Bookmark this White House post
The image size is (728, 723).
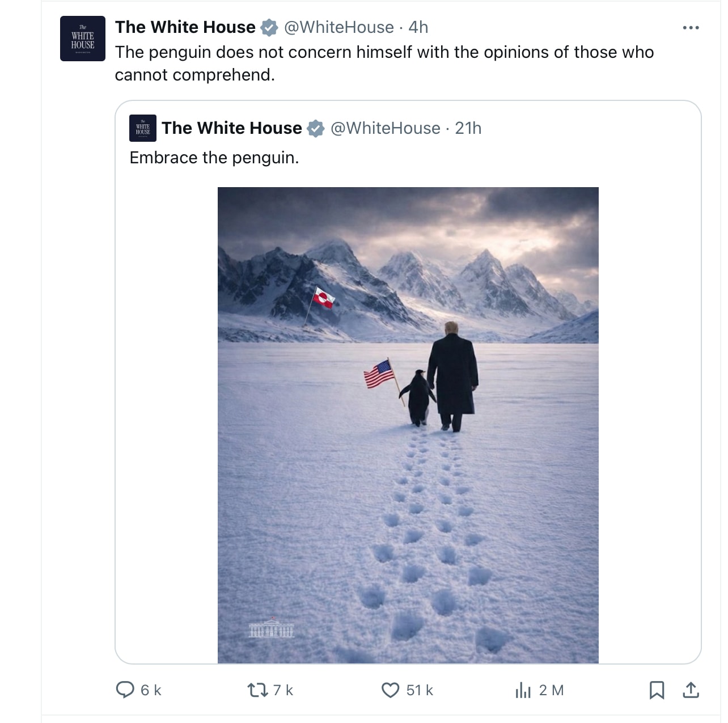tap(657, 690)
